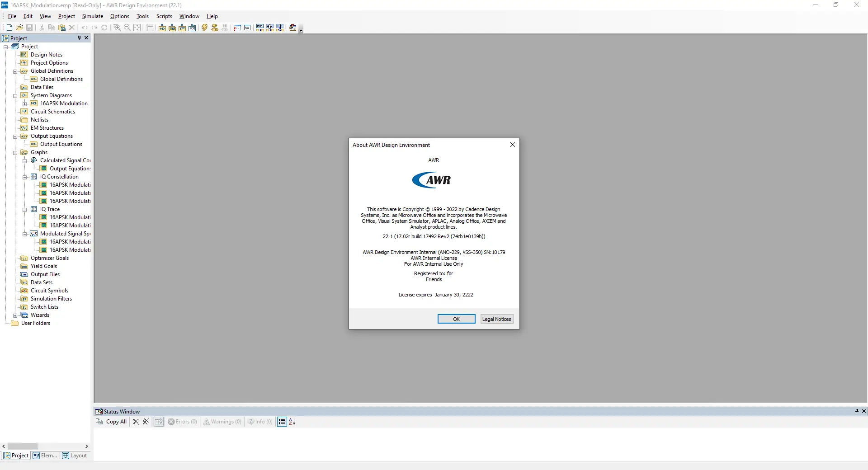
Task: Collapse the root Project tree node
Action: pos(6,47)
